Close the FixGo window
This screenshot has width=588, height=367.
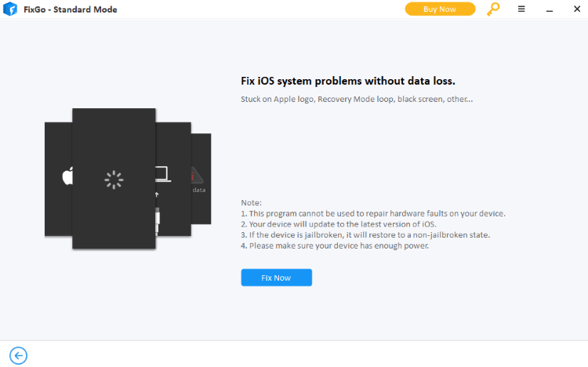(577, 9)
